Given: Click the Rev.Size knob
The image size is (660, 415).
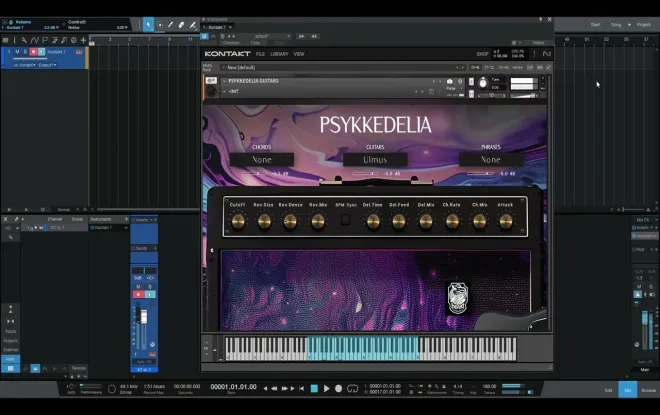Looking at the screenshot, I should pyautogui.click(x=264, y=221).
